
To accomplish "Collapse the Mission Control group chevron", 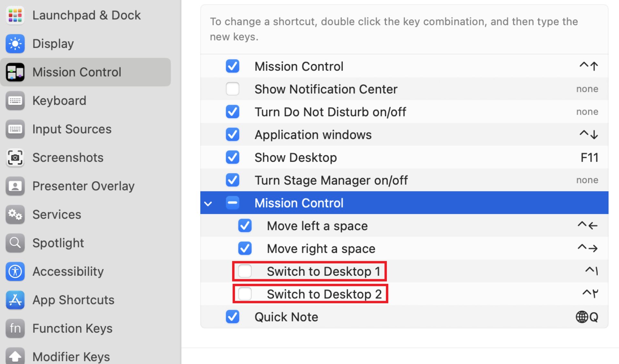I will pyautogui.click(x=208, y=203).
